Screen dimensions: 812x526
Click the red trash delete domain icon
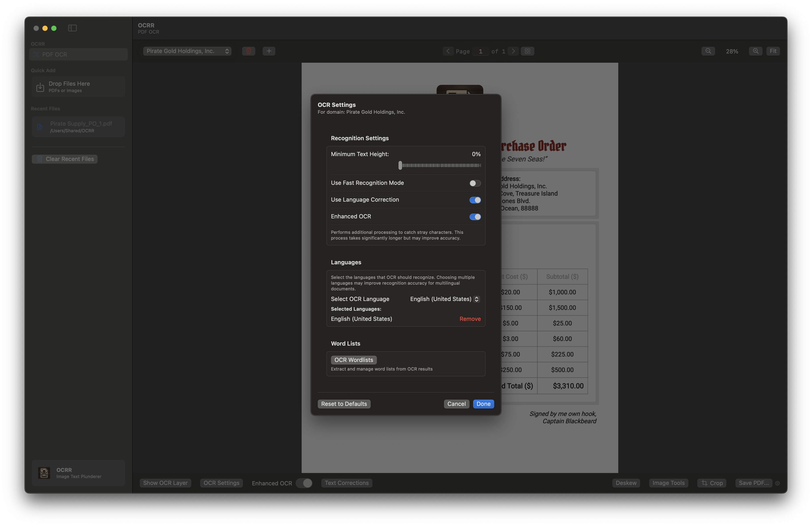[x=248, y=51]
